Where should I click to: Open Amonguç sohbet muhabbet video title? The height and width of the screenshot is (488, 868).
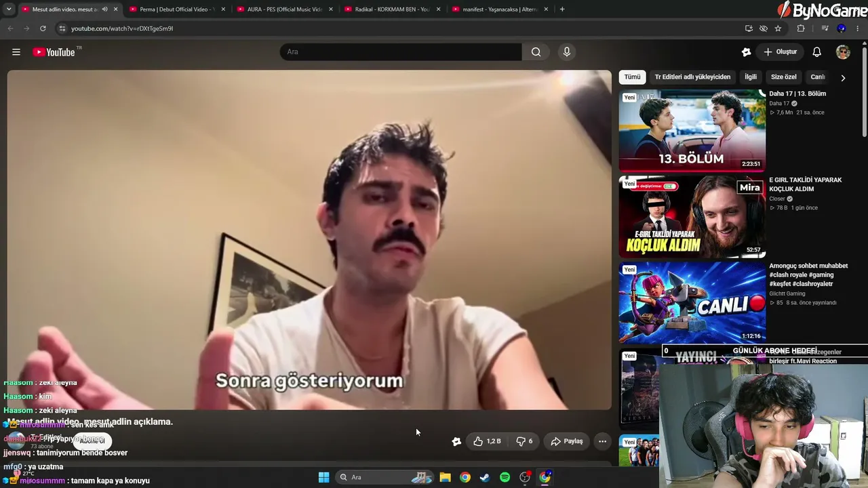808,275
